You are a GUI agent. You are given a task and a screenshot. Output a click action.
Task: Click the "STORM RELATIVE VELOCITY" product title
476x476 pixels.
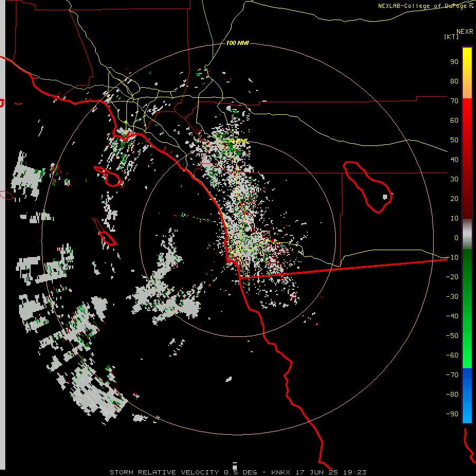(x=164, y=472)
